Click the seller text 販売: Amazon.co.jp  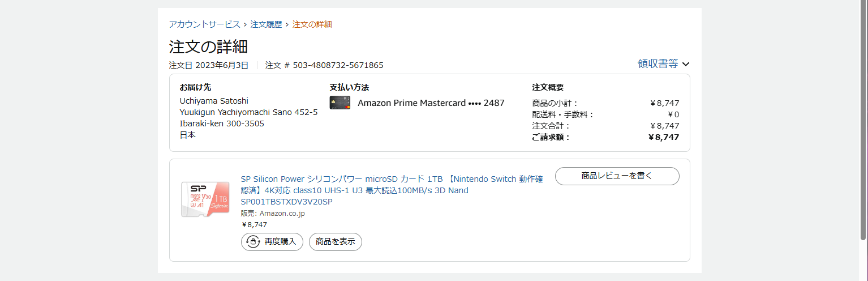[273, 214]
